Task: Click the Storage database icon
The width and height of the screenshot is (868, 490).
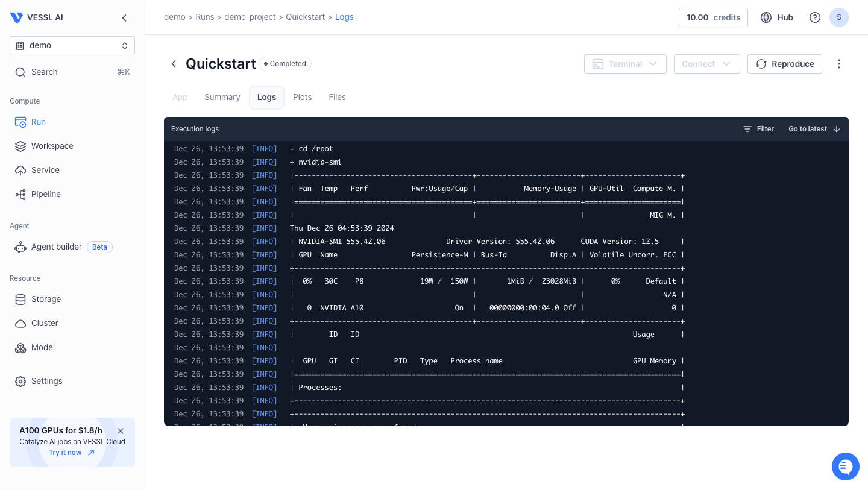Action: point(20,299)
